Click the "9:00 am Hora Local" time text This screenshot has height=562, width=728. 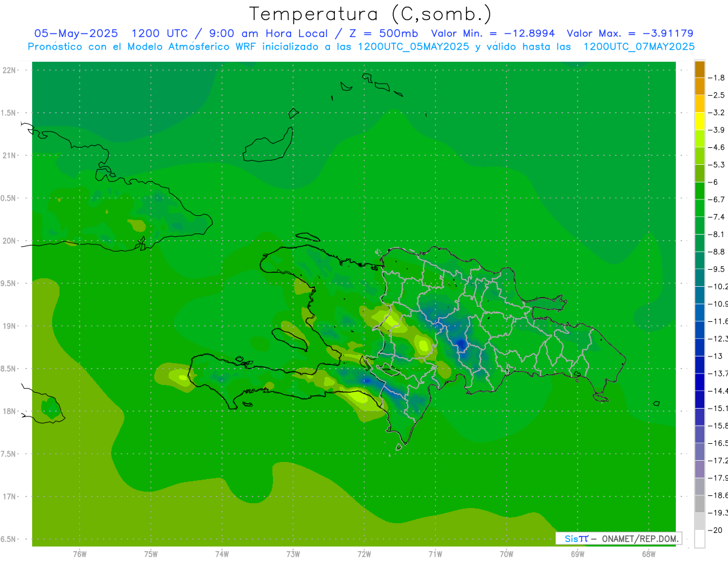point(268,33)
